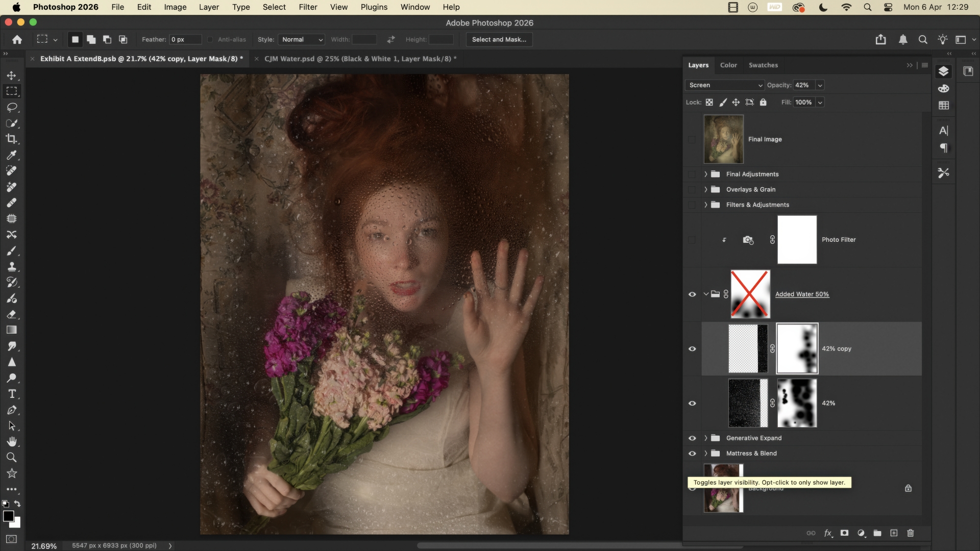Select the Eyedropper tool
The height and width of the screenshot is (551, 980).
pos(12,155)
